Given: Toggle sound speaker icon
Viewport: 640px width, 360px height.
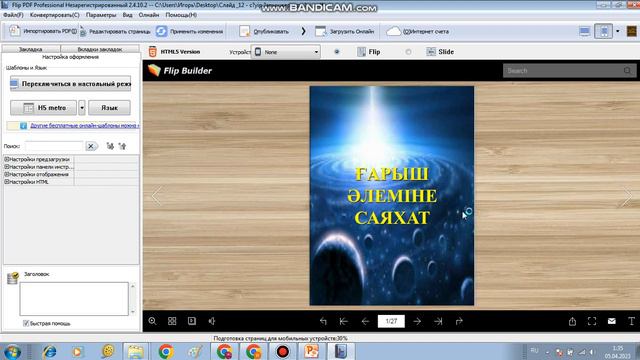Looking at the screenshot, I should 212,321.
